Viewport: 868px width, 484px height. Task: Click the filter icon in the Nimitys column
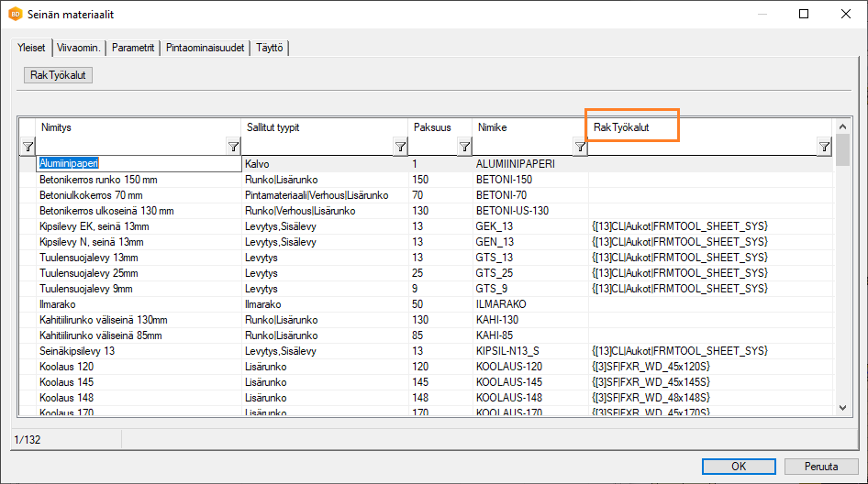coord(233,147)
